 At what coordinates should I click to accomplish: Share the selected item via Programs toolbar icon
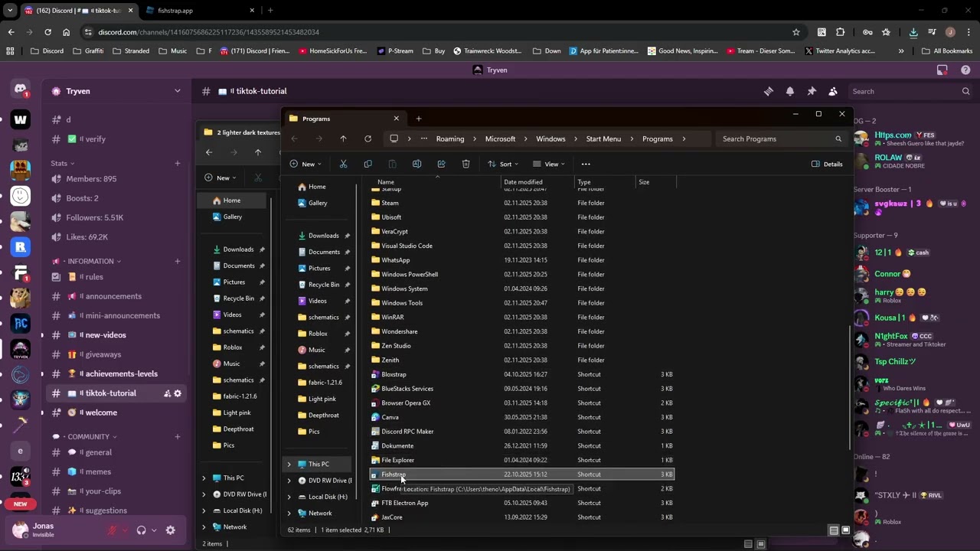pyautogui.click(x=441, y=164)
